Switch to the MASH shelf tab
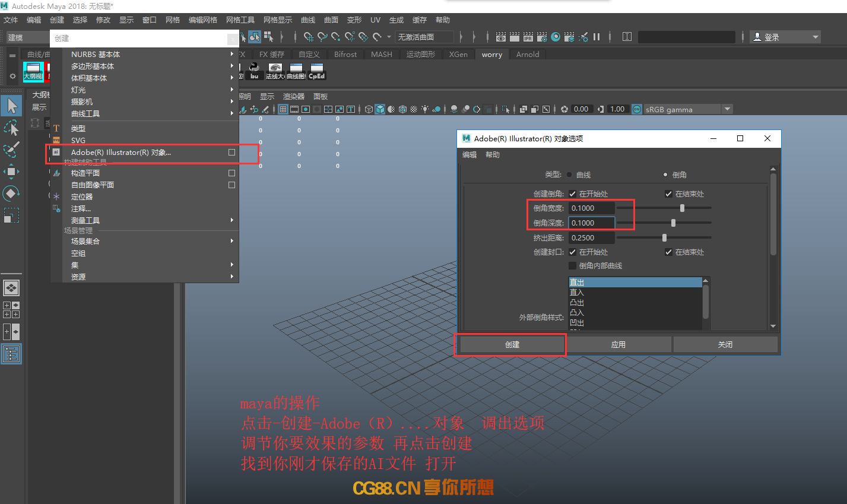The height and width of the screenshot is (504, 847). [382, 54]
